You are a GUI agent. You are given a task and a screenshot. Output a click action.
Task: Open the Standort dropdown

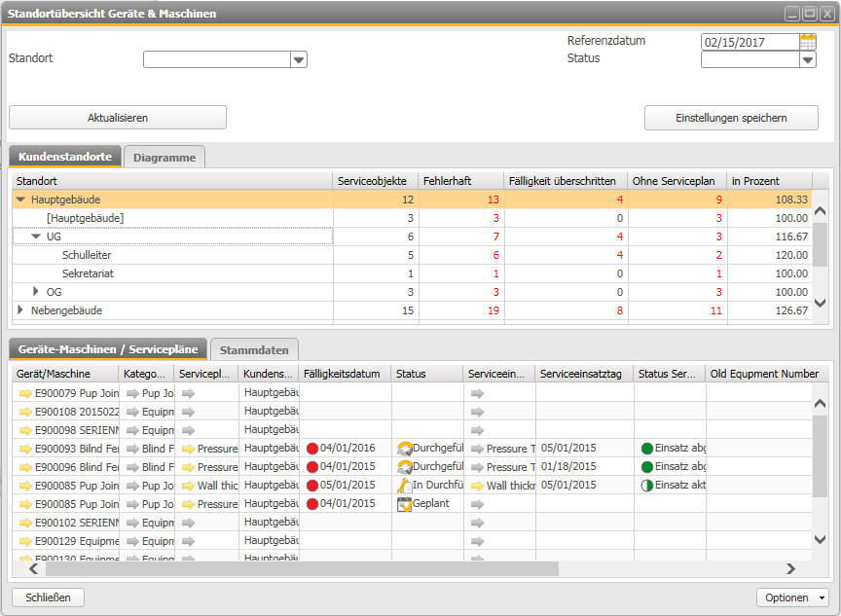pos(298,60)
